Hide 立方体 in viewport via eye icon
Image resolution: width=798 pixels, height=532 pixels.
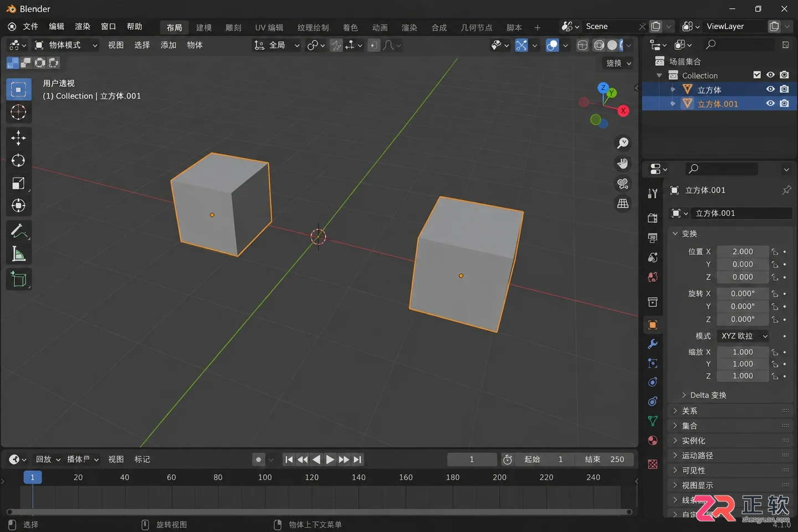point(770,89)
